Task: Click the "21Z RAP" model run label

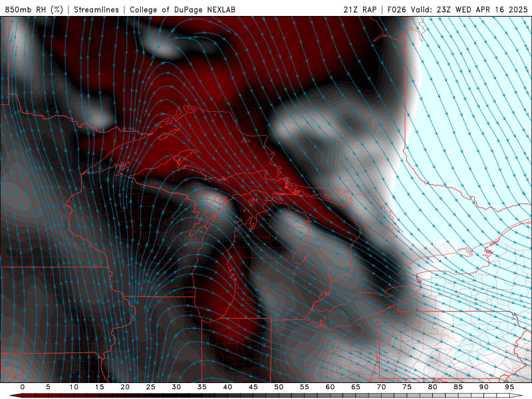Action: [360, 9]
